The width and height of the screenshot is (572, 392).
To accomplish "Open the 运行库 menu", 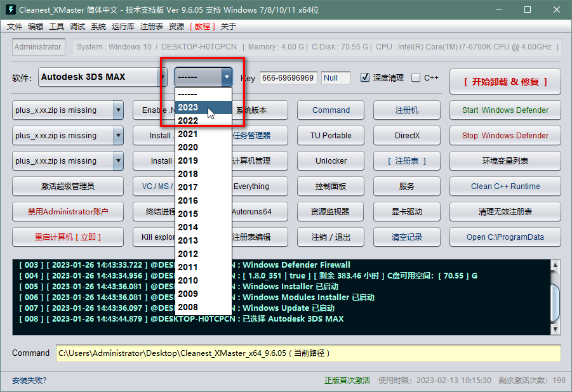I will [x=123, y=26].
